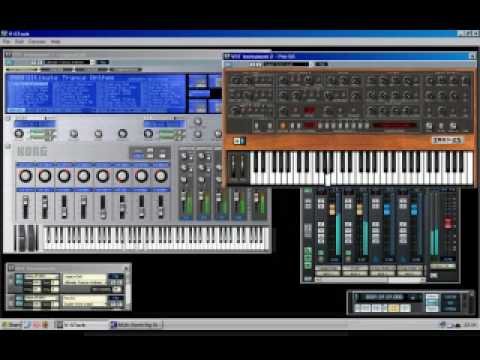Switch to the second taskbar window button
Image resolution: width=480 pixels, height=360 pixels.
pos(136,324)
